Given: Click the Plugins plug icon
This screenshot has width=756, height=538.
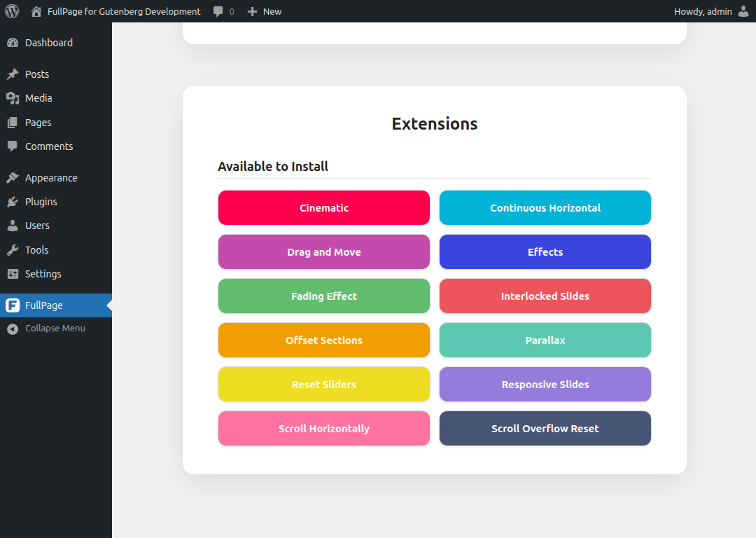Looking at the screenshot, I should click(x=13, y=202).
